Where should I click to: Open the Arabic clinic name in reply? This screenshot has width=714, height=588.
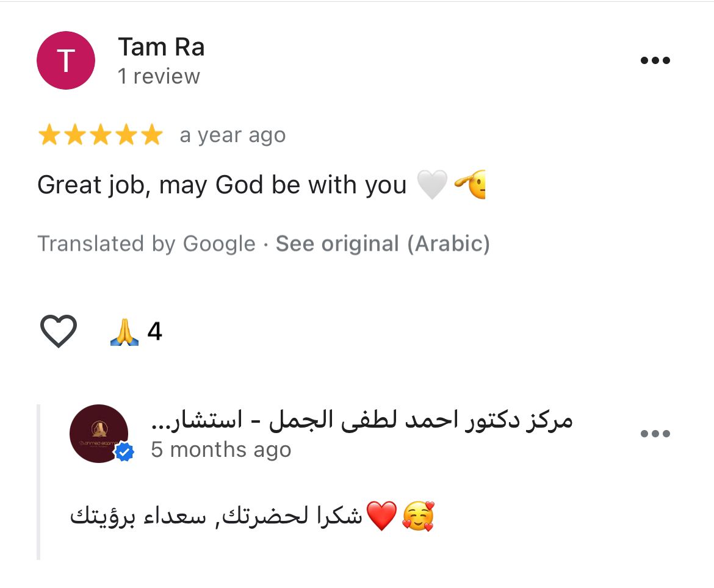point(361,419)
